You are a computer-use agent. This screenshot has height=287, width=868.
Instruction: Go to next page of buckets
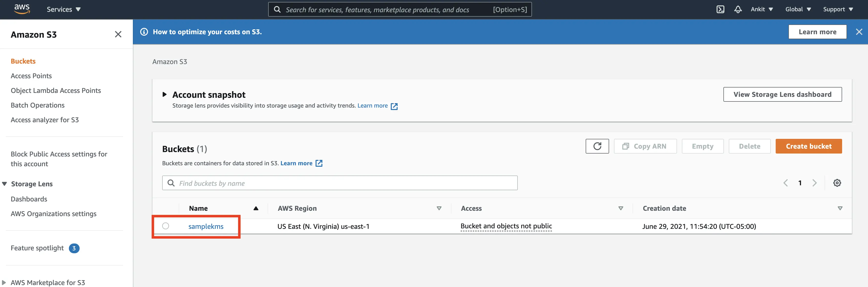coord(815,183)
